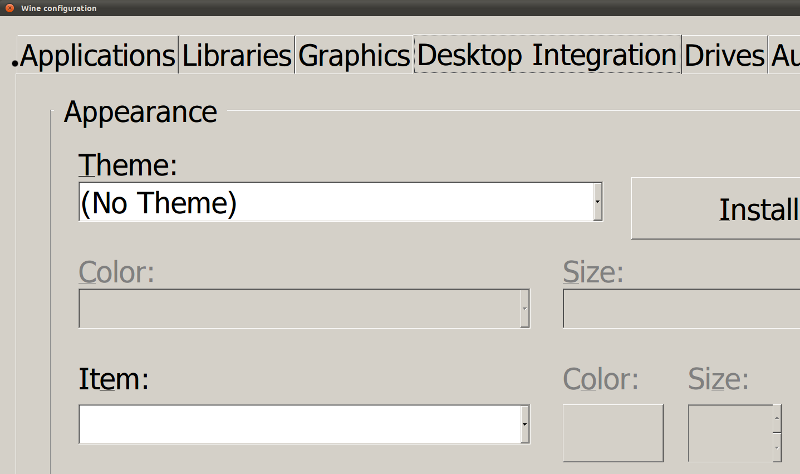Open the partially visible Audio tab
Viewport: 800px width, 474px height.
(x=784, y=56)
